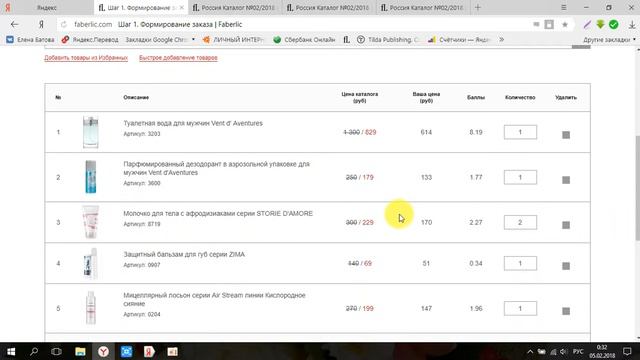Open a new tab with plus button
This screenshot has height=360, width=640.
(x=478, y=7)
